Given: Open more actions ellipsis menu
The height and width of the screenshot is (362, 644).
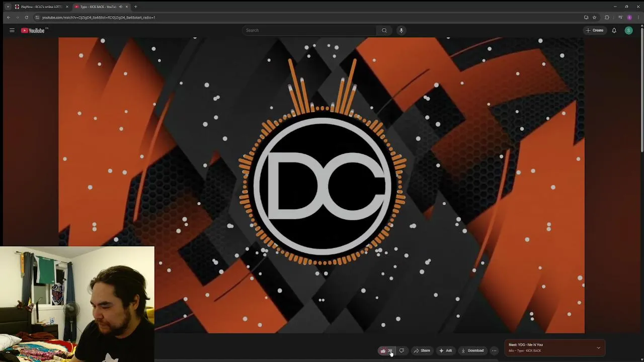Looking at the screenshot, I should pyautogui.click(x=494, y=350).
